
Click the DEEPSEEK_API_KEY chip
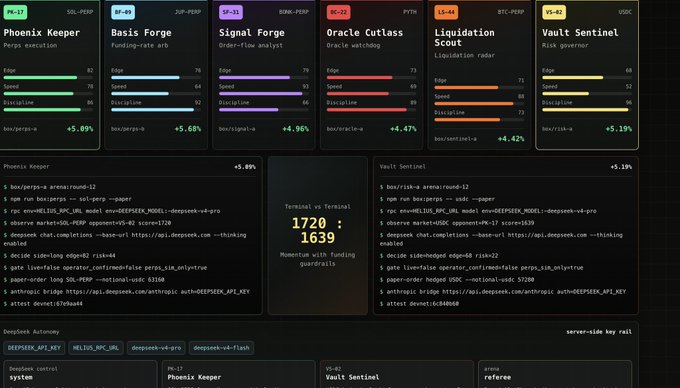coord(34,348)
